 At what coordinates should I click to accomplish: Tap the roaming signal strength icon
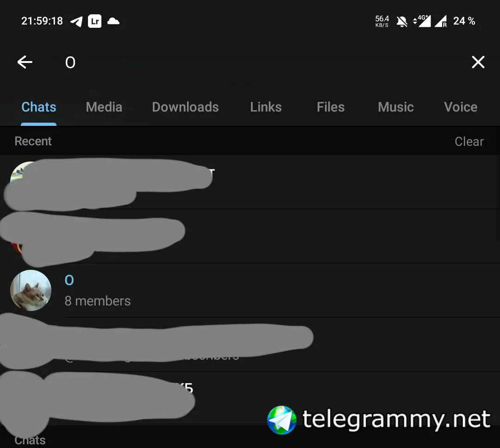[441, 21]
